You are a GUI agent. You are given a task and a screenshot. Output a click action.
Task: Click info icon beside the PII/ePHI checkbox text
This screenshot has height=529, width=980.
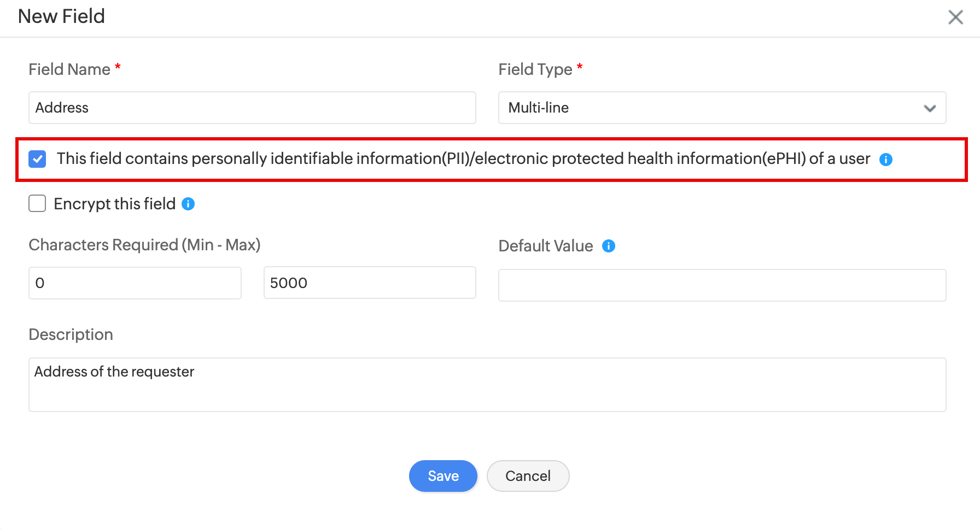pos(885,160)
